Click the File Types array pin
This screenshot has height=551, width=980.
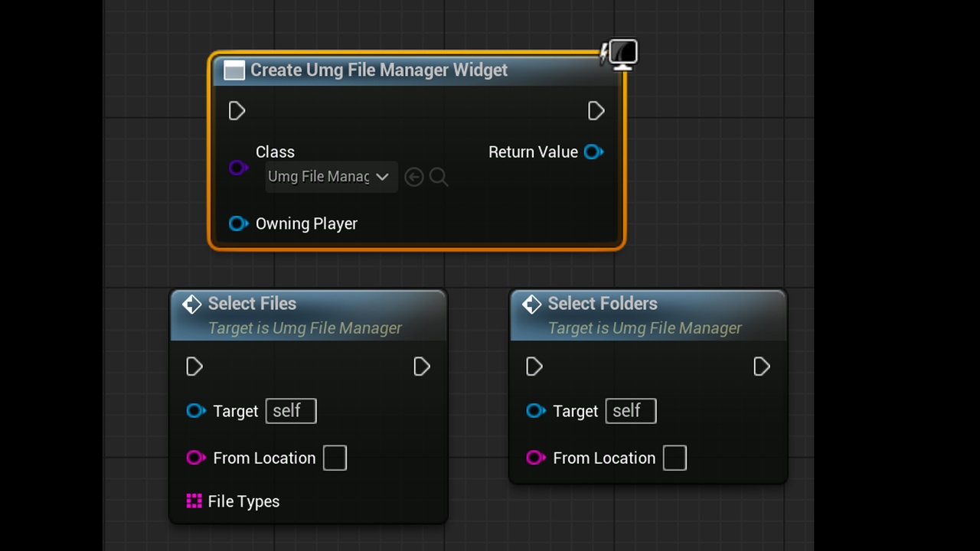click(x=194, y=501)
